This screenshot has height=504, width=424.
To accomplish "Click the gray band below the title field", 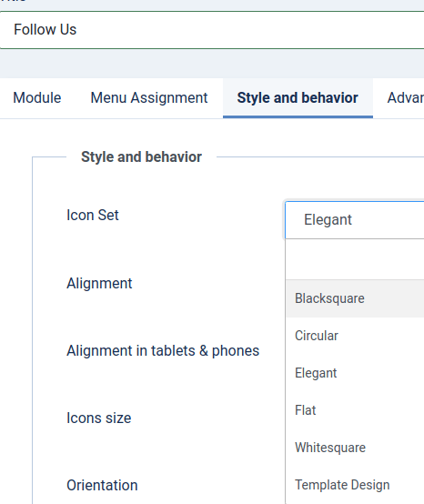I will [x=212, y=64].
